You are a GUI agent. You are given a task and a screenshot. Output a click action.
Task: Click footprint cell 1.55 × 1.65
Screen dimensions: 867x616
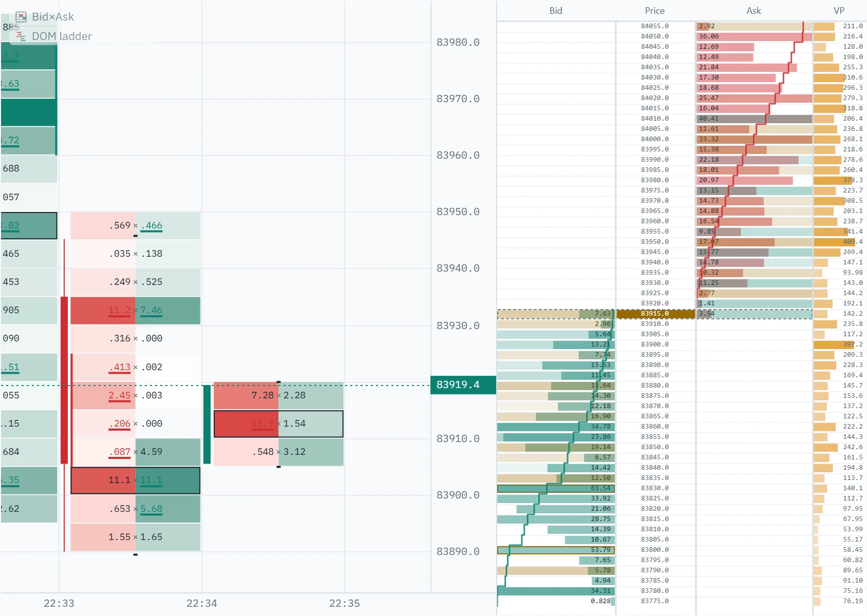[136, 537]
